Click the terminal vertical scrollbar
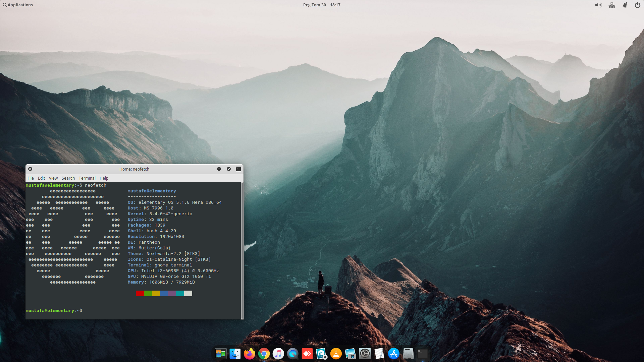The image size is (644, 362). pyautogui.click(x=242, y=251)
